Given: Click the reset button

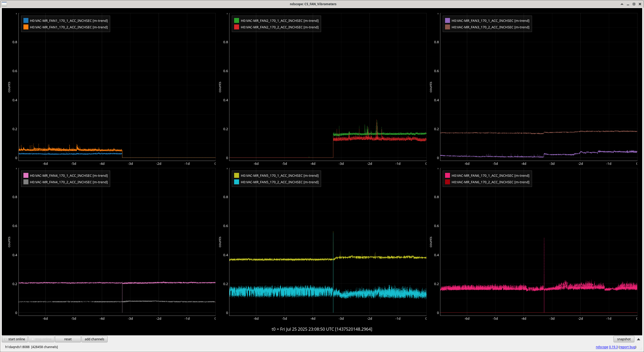Looking at the screenshot, I should [x=68, y=339].
